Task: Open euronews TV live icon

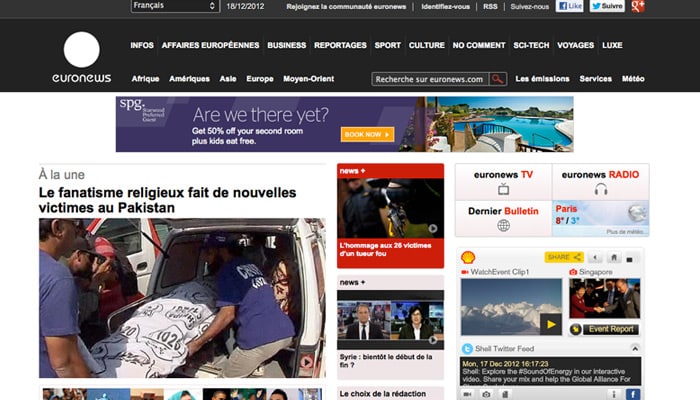Action: [502, 189]
